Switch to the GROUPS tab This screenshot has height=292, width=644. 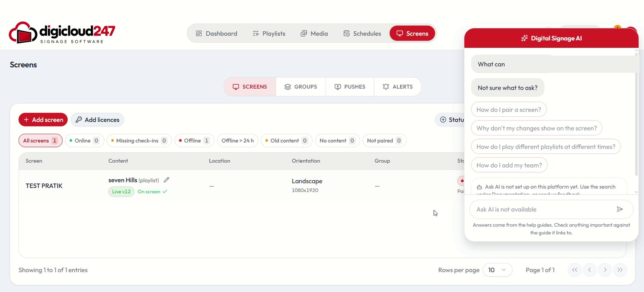pos(301,87)
